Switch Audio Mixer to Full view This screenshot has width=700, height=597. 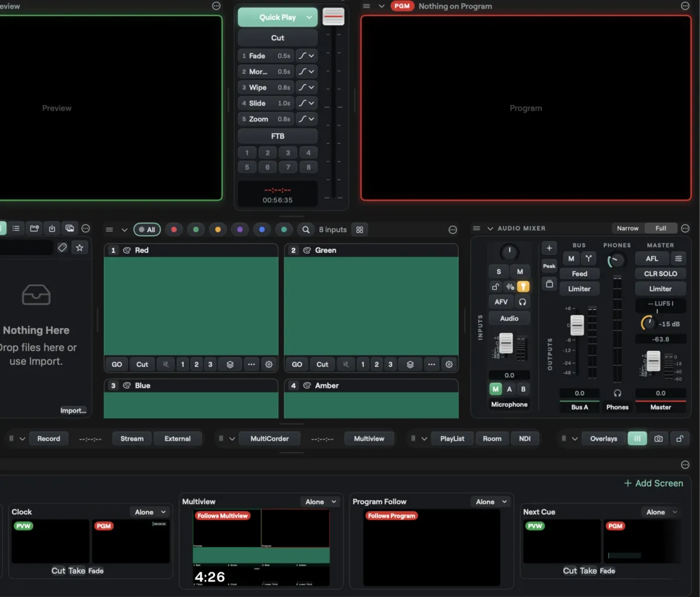[x=661, y=229]
